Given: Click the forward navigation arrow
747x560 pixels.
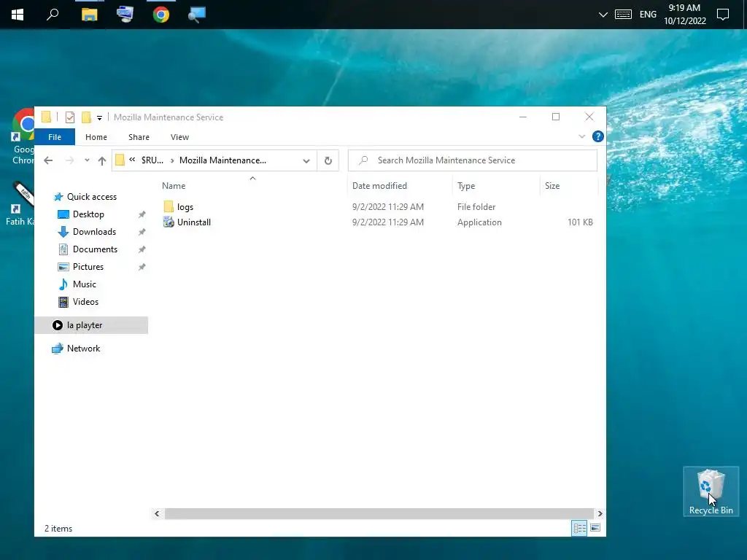Looking at the screenshot, I should [x=69, y=160].
